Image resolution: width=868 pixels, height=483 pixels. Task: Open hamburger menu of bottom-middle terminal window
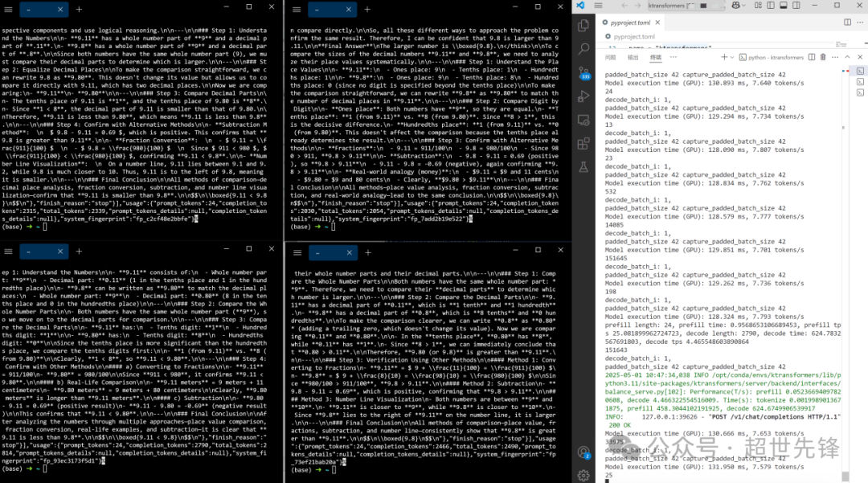(x=297, y=253)
